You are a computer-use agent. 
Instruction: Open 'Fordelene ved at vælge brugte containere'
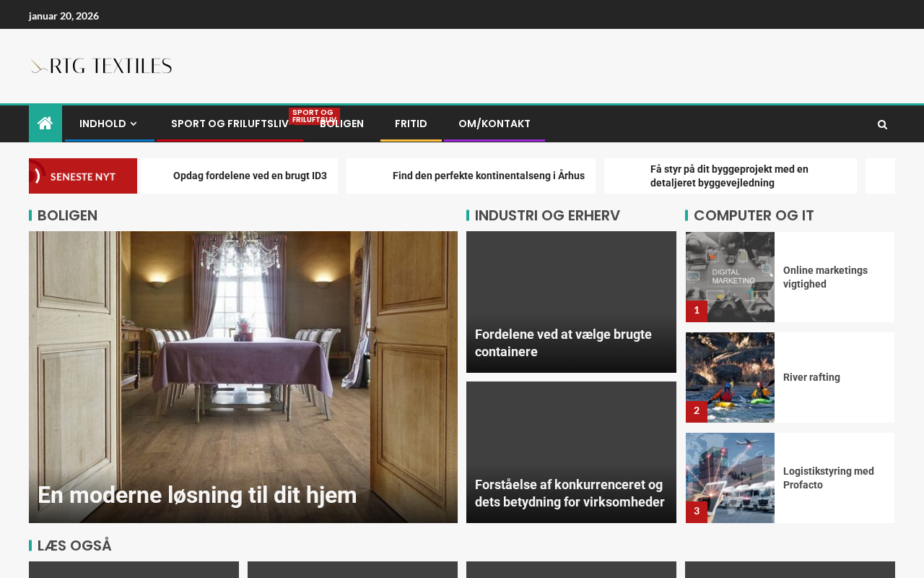(x=563, y=343)
